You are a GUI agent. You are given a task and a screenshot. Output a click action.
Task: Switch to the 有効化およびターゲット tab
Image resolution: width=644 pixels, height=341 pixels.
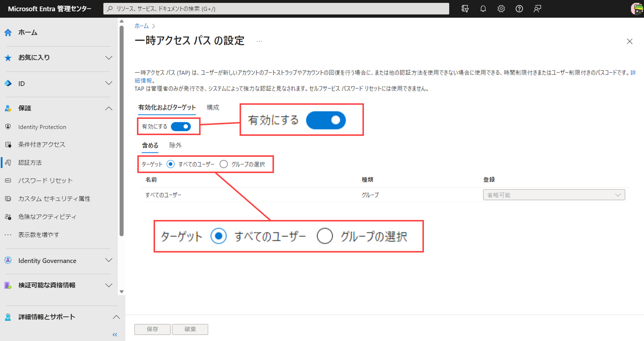(167, 107)
